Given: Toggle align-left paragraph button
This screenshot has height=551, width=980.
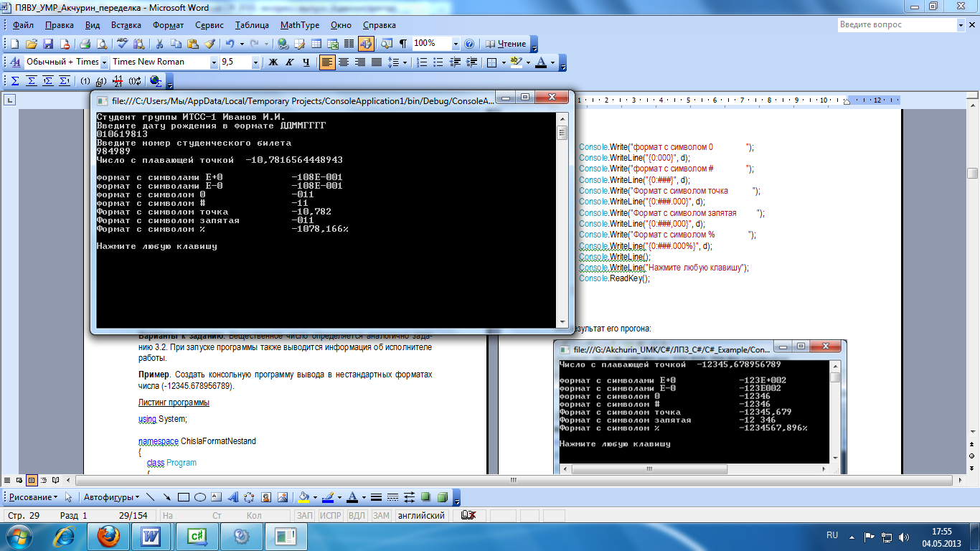Looking at the screenshot, I should 327,62.
